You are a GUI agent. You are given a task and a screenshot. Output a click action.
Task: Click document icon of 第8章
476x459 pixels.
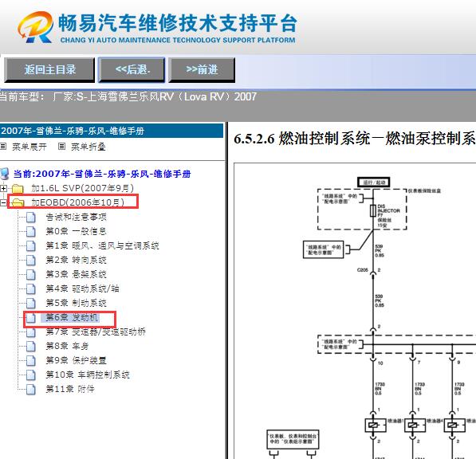coord(30,346)
